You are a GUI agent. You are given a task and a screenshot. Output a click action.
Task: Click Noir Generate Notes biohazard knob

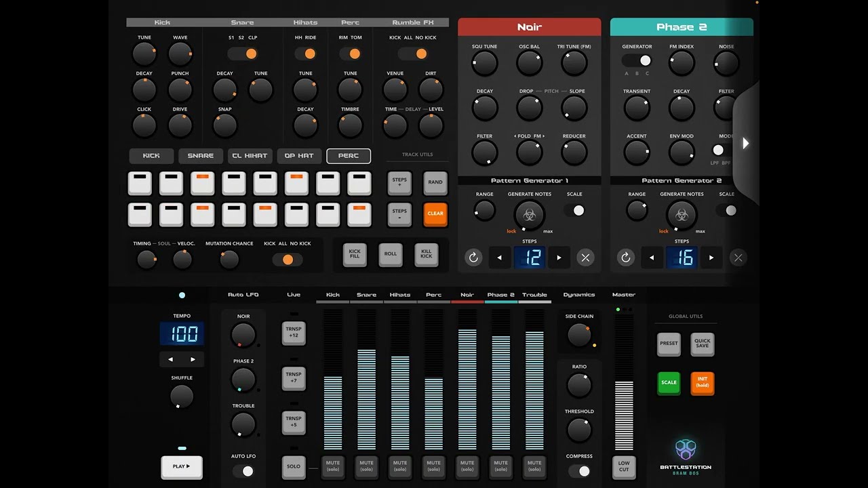tap(530, 216)
